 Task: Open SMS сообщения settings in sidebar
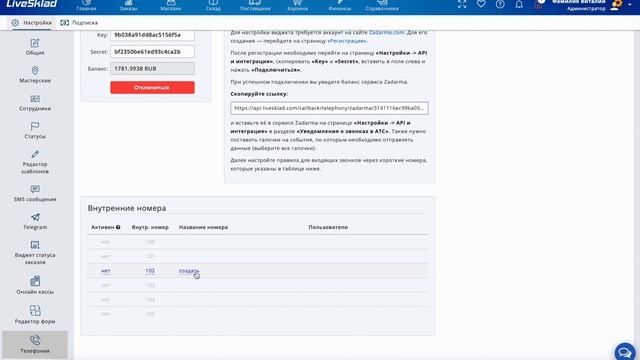[35, 193]
